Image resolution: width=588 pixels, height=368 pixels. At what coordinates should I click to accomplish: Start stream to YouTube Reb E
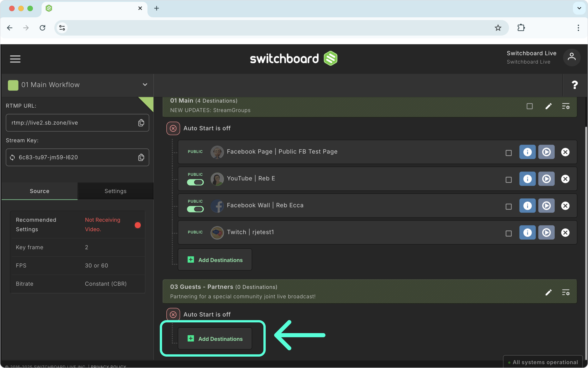(x=546, y=179)
